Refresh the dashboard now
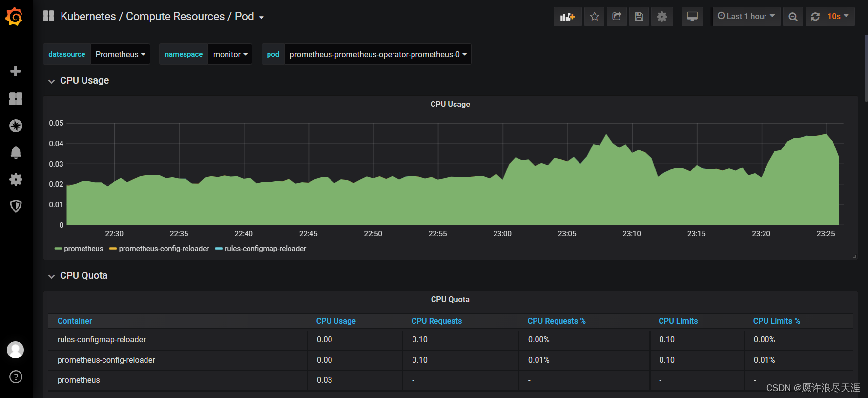 [815, 17]
